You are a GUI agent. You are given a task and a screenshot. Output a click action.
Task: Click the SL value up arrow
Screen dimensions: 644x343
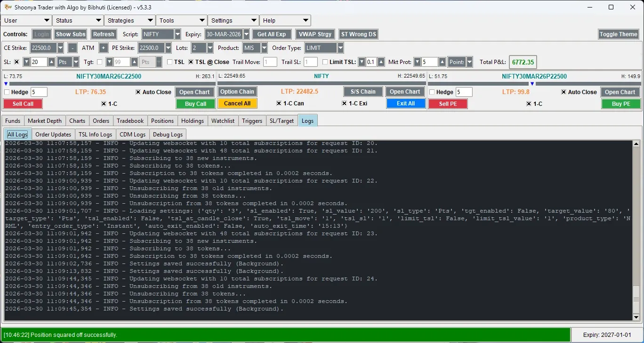point(51,62)
